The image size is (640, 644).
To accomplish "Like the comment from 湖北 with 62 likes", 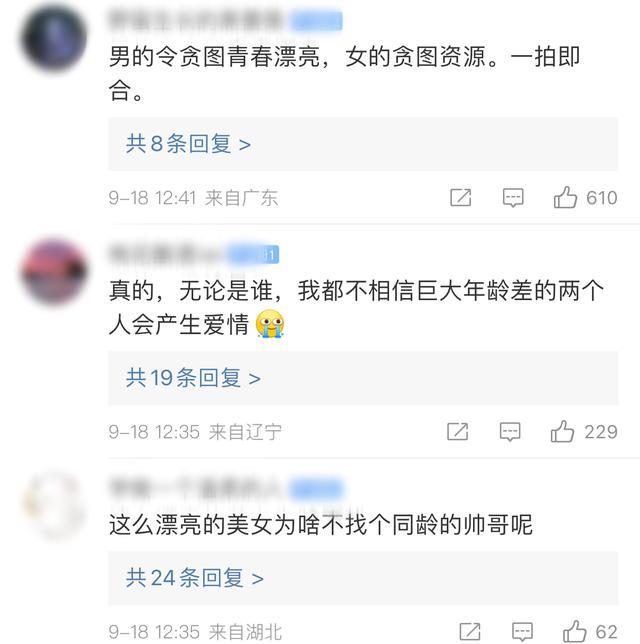I will (574, 631).
